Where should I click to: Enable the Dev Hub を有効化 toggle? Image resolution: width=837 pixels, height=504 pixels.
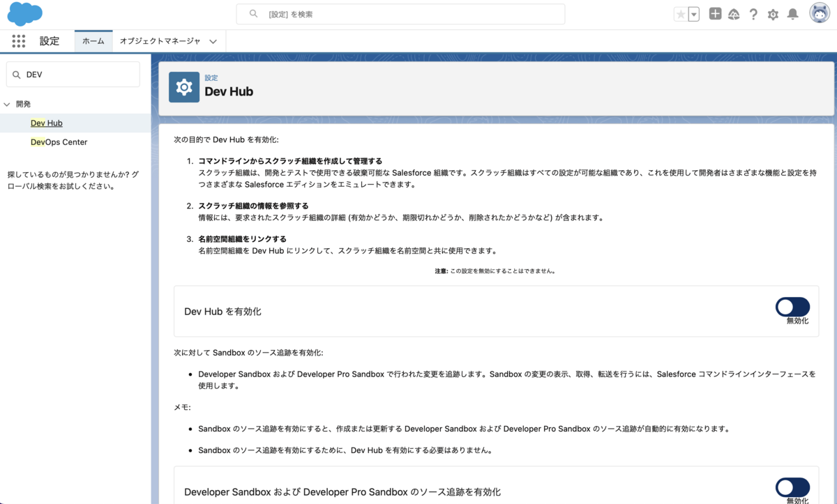tap(792, 307)
